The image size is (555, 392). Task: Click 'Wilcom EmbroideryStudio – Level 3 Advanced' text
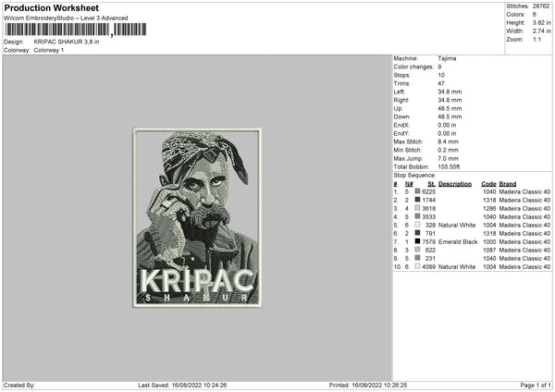tap(66, 18)
